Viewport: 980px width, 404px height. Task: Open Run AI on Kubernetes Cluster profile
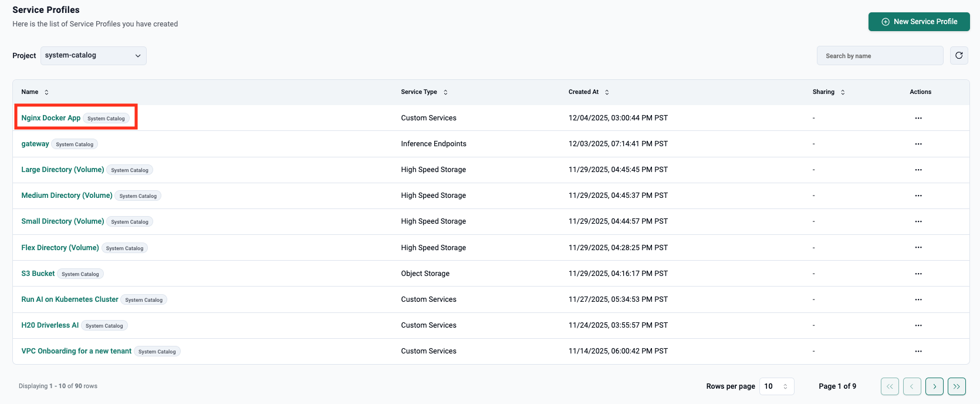(x=70, y=299)
